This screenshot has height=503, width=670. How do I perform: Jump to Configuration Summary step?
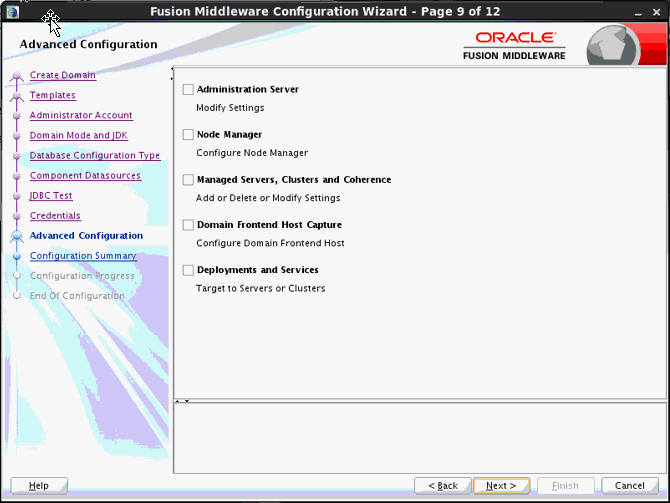click(83, 256)
